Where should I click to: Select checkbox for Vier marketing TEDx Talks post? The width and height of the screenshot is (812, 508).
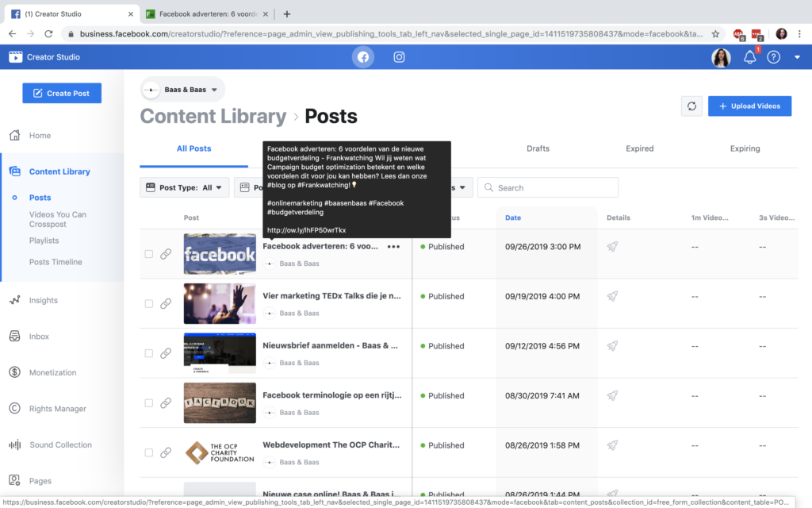pyautogui.click(x=148, y=304)
